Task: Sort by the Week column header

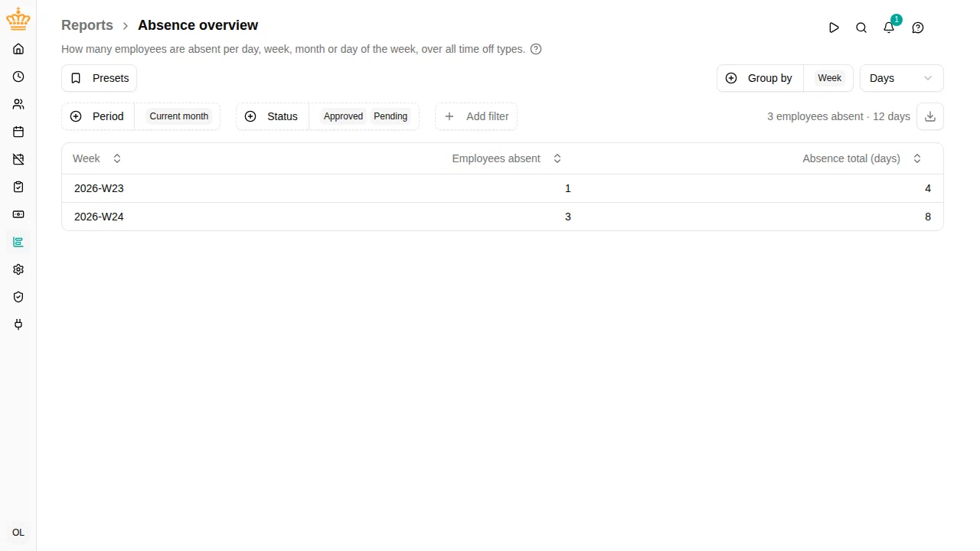Action: [x=96, y=158]
